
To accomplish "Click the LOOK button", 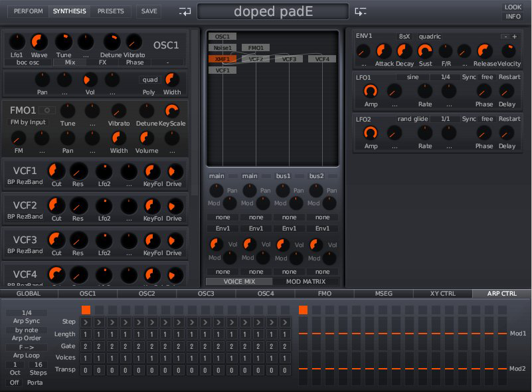I will 513,7.
